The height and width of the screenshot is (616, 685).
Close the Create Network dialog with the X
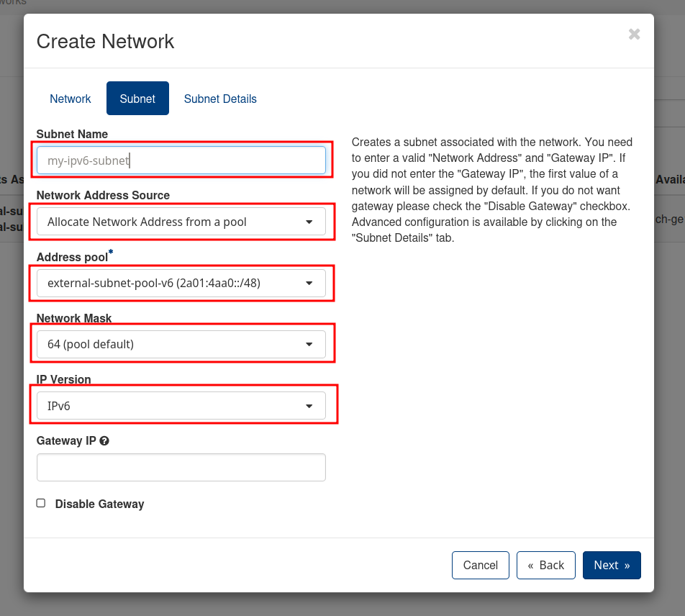(x=634, y=34)
